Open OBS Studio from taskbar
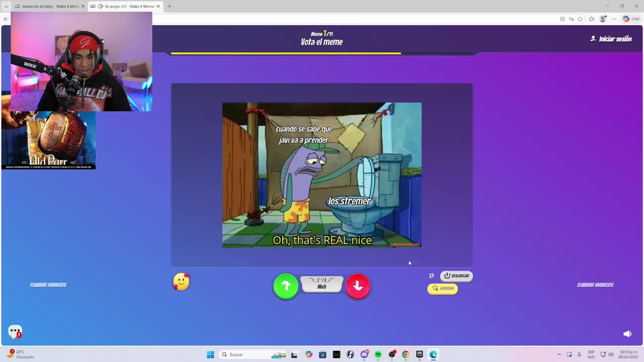 392,354
